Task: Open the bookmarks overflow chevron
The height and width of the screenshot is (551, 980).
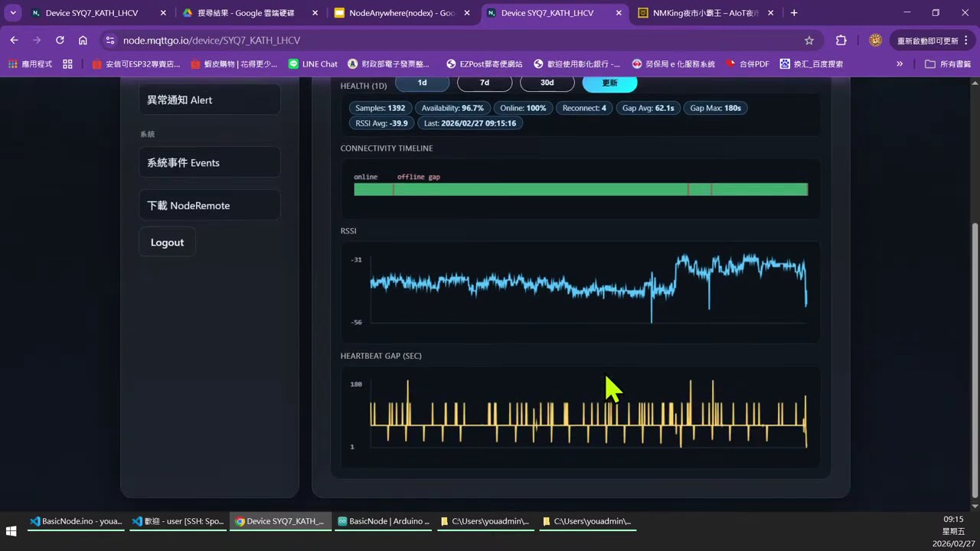Action: [x=900, y=64]
